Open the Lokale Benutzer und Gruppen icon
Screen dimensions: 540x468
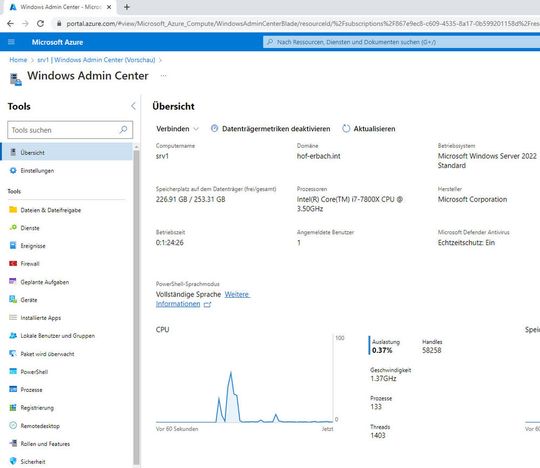click(x=13, y=335)
